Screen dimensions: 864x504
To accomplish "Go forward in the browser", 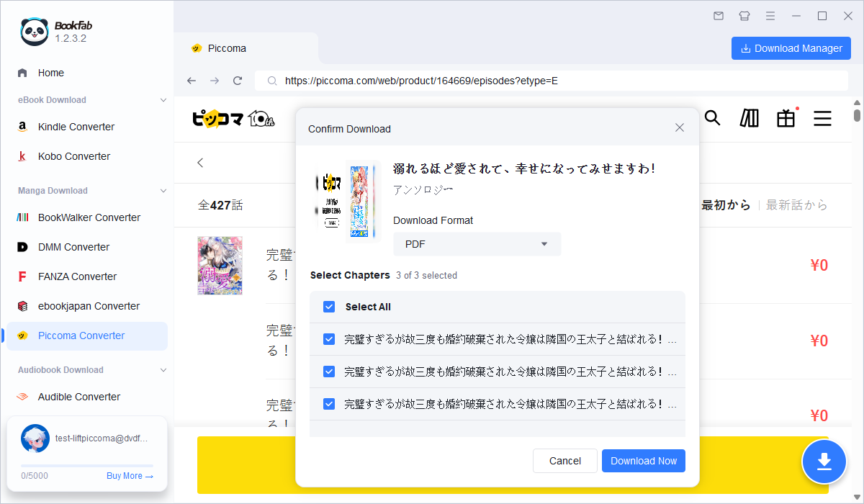I will pos(215,81).
